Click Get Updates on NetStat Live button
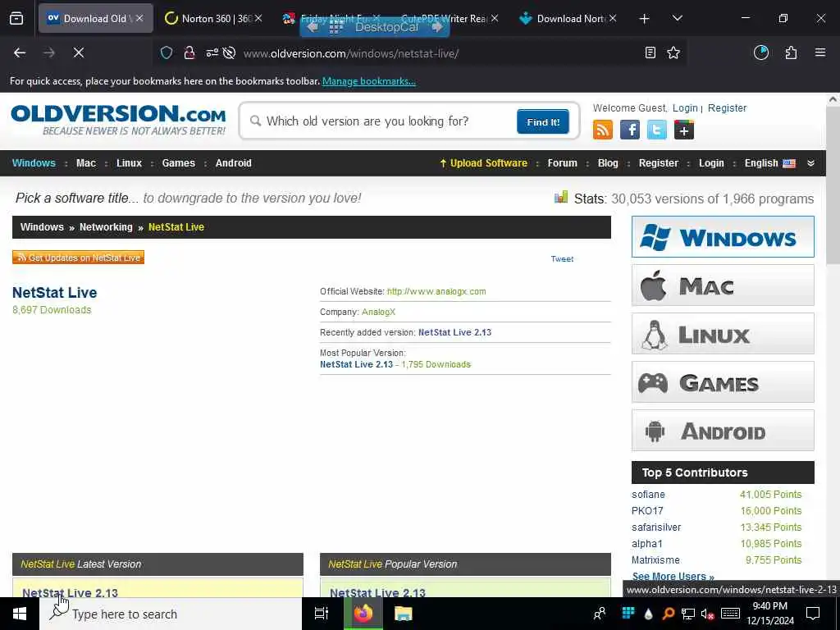The image size is (840, 630). 78,258
